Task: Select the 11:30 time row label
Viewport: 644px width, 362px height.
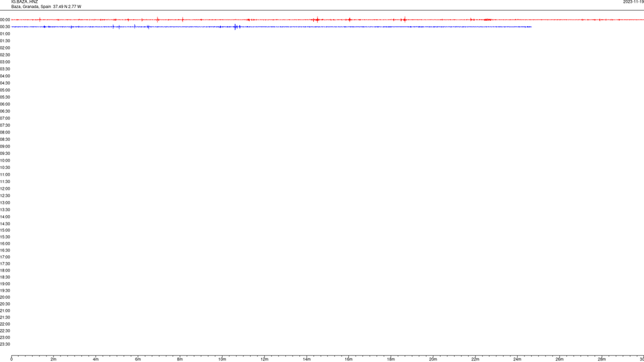Action: point(5,182)
